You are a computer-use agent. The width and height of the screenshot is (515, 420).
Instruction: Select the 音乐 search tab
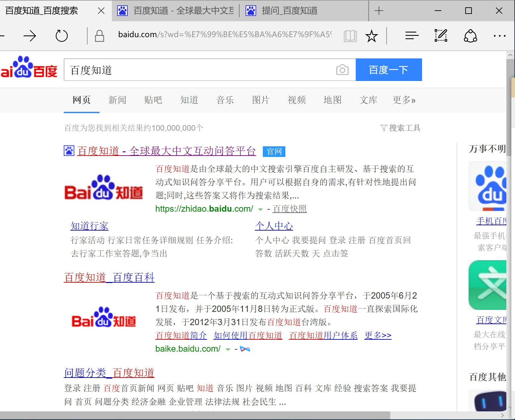coord(225,100)
